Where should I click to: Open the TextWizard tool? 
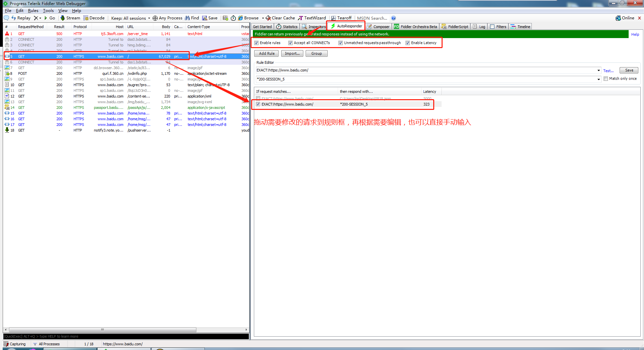(x=312, y=18)
